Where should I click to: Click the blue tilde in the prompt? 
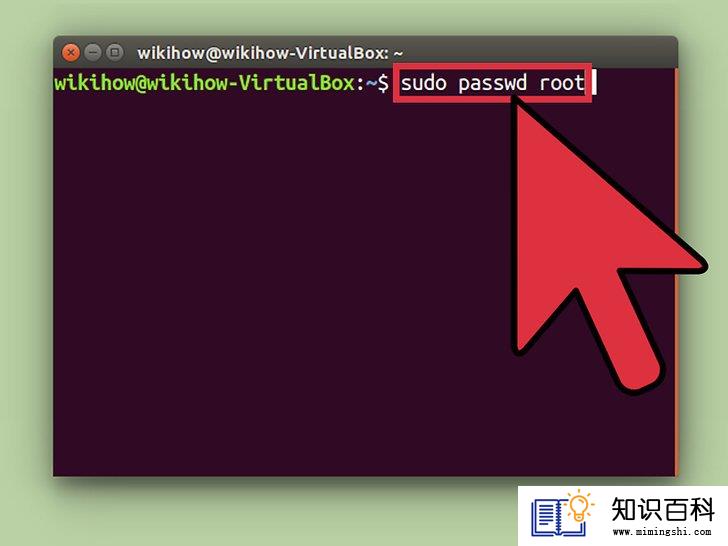coord(371,83)
